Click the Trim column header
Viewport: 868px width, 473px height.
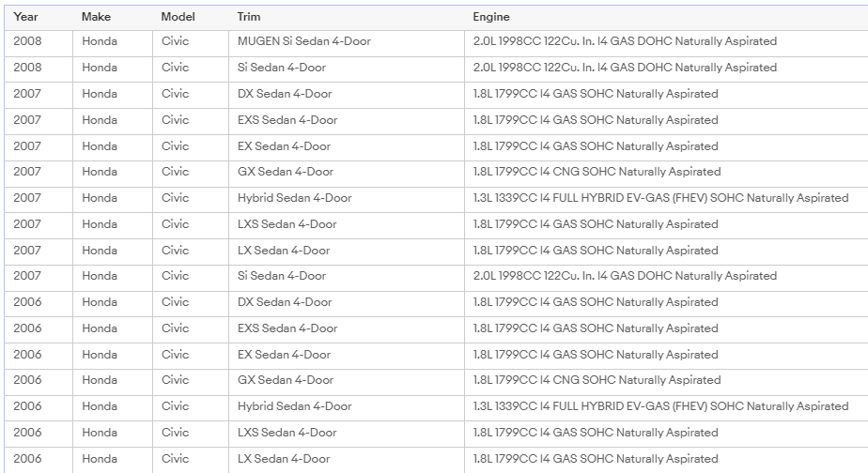(x=249, y=17)
